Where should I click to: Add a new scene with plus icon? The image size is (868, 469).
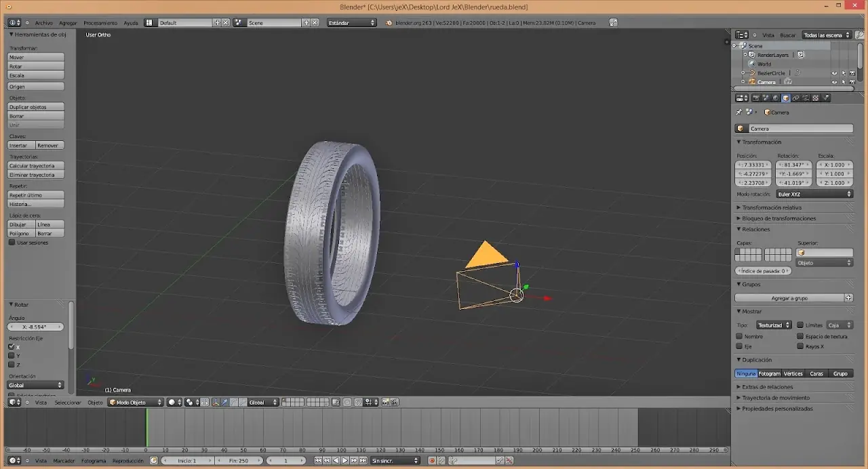click(306, 22)
